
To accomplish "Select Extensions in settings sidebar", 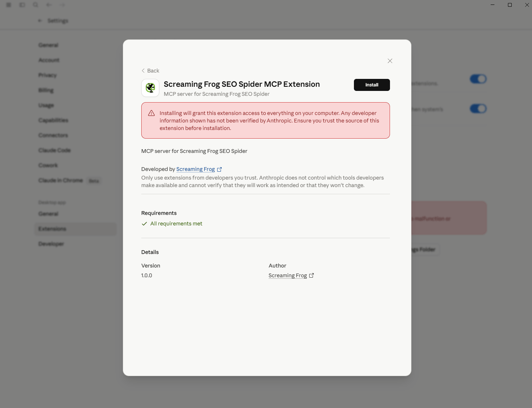I will (x=75, y=229).
